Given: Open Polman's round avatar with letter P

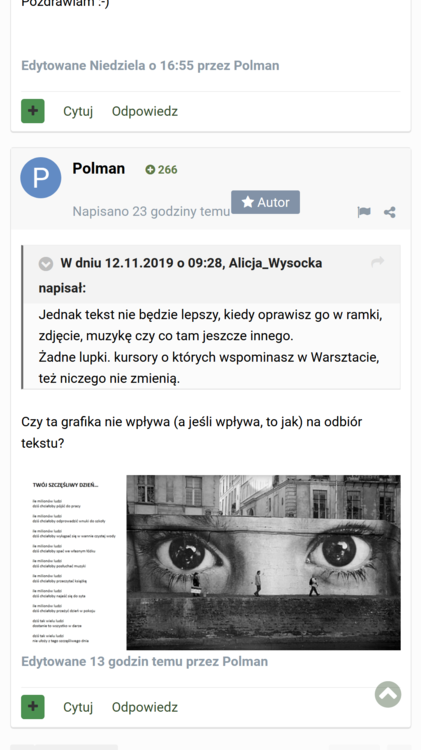Looking at the screenshot, I should click(x=41, y=177).
